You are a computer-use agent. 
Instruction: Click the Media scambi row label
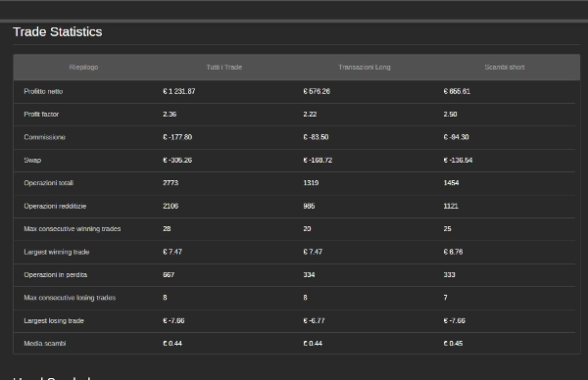click(x=45, y=344)
